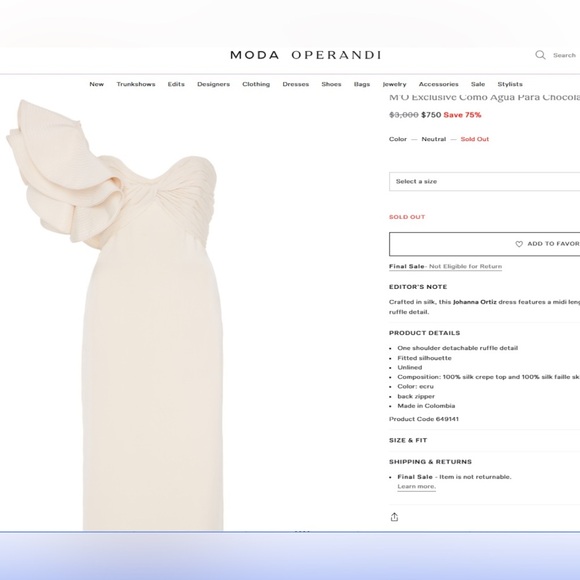Open the Bags menu

(362, 84)
